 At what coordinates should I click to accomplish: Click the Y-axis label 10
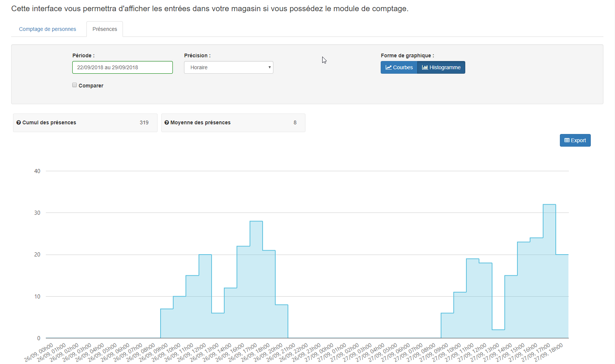37,297
